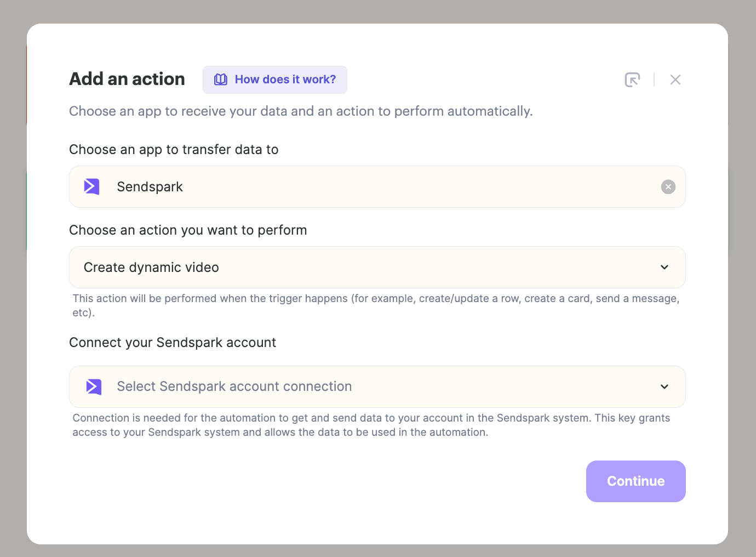
Task: Clear the selected Sendspark app
Action: click(x=668, y=187)
